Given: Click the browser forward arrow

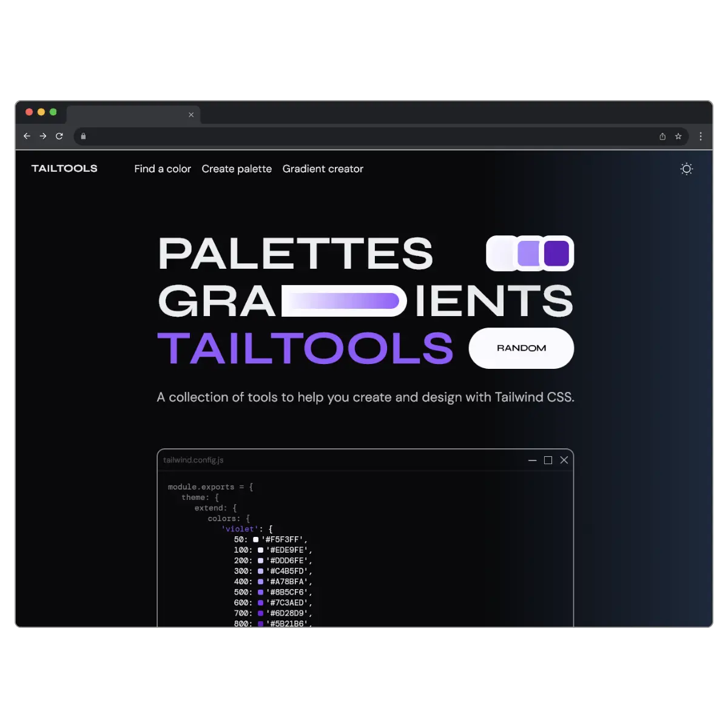Looking at the screenshot, I should pyautogui.click(x=43, y=136).
